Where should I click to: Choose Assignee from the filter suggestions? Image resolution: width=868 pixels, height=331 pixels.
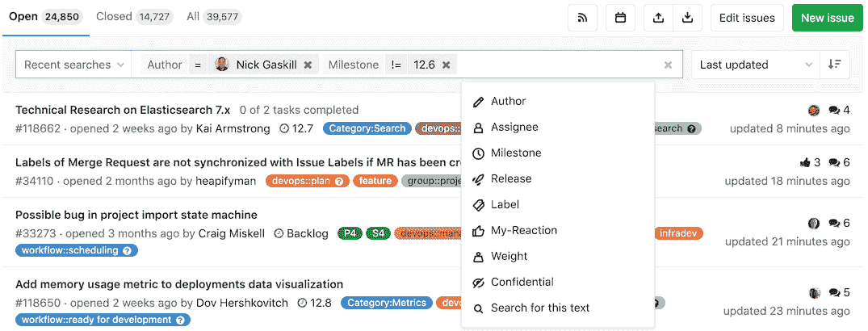[514, 127]
